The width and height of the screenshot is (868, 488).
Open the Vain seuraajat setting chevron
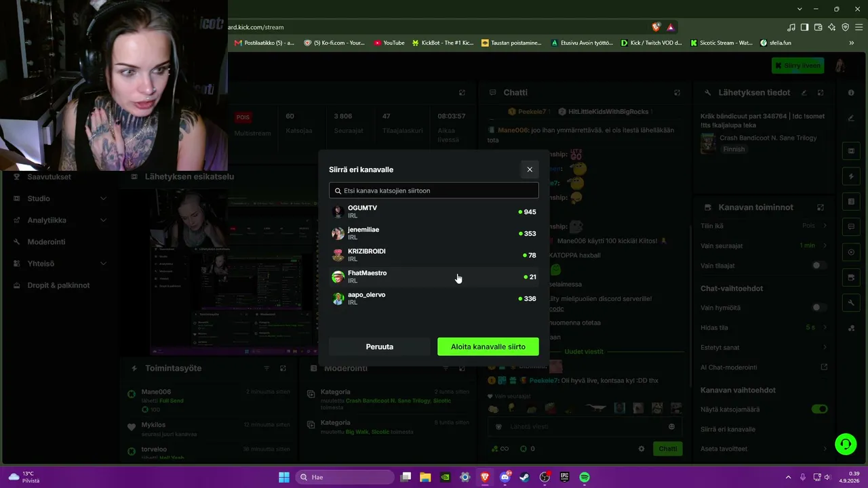point(825,245)
